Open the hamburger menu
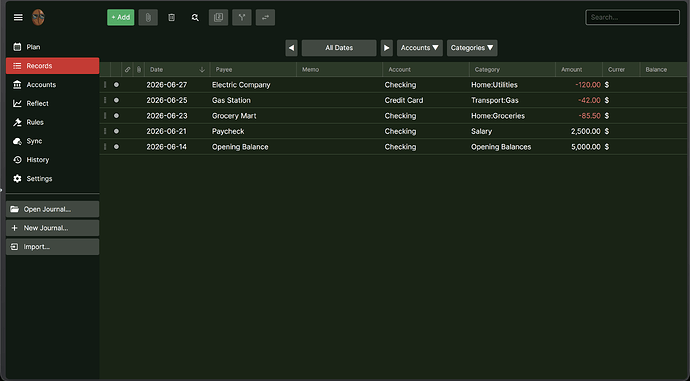 coord(18,17)
